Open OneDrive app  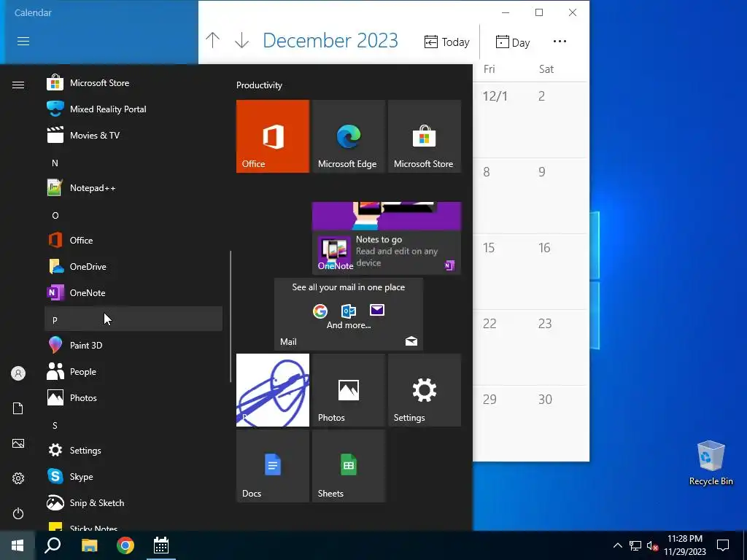point(133,267)
